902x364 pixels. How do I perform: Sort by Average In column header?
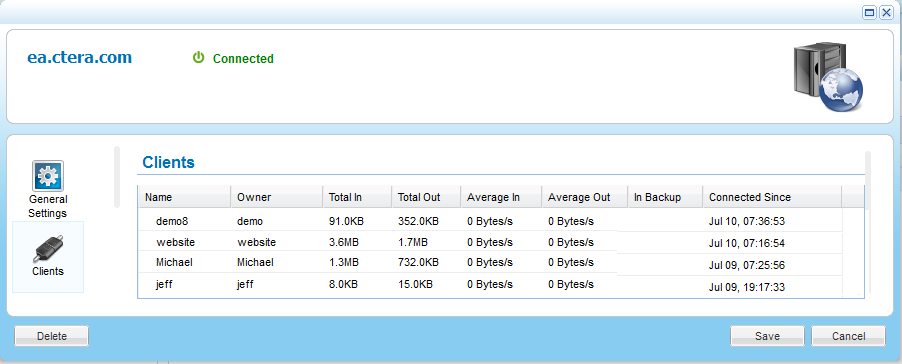pos(501,197)
